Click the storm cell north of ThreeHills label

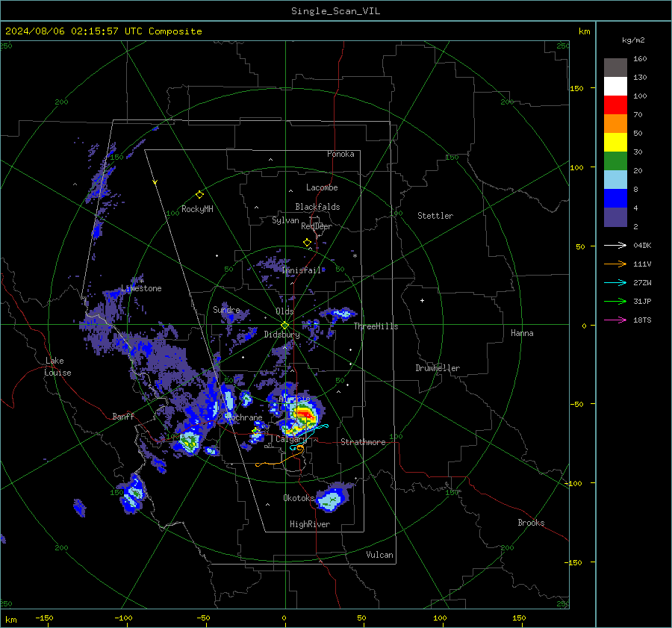tap(341, 314)
